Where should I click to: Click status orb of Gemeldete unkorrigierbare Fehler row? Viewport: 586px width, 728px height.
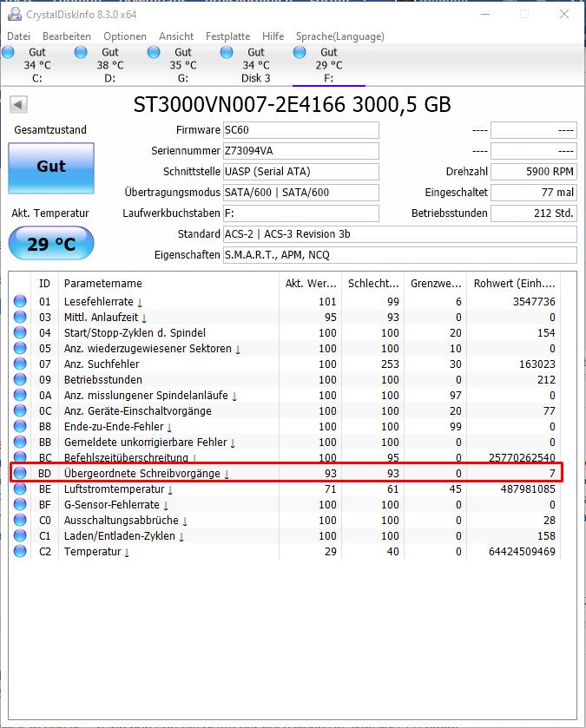(20, 442)
